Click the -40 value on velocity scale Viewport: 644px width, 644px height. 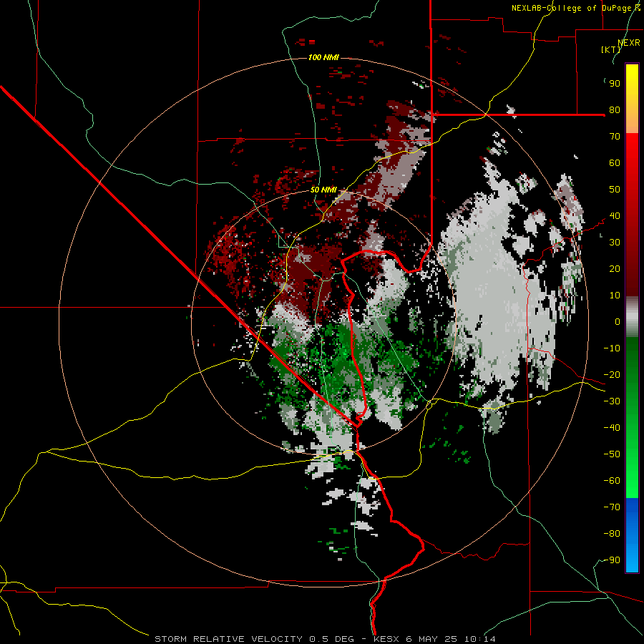612,428
